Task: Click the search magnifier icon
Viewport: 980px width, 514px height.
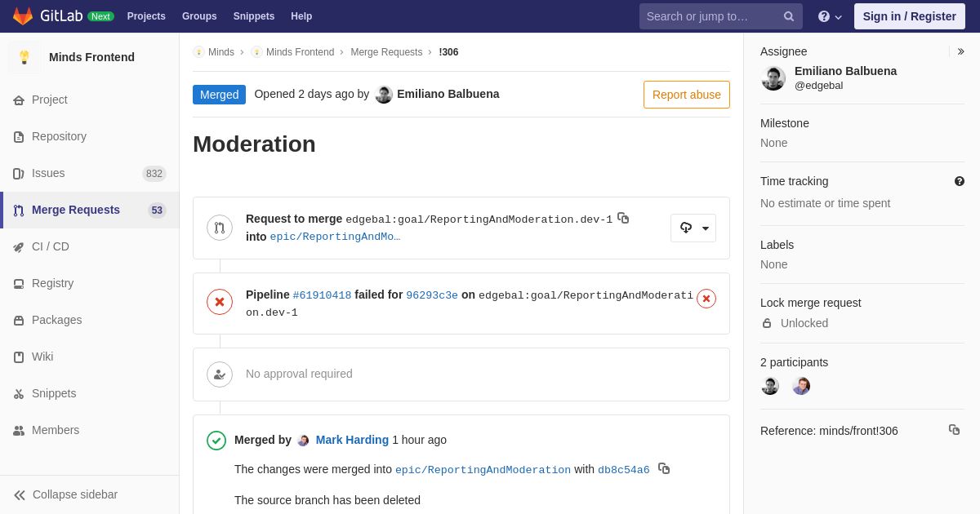Action: (x=789, y=16)
